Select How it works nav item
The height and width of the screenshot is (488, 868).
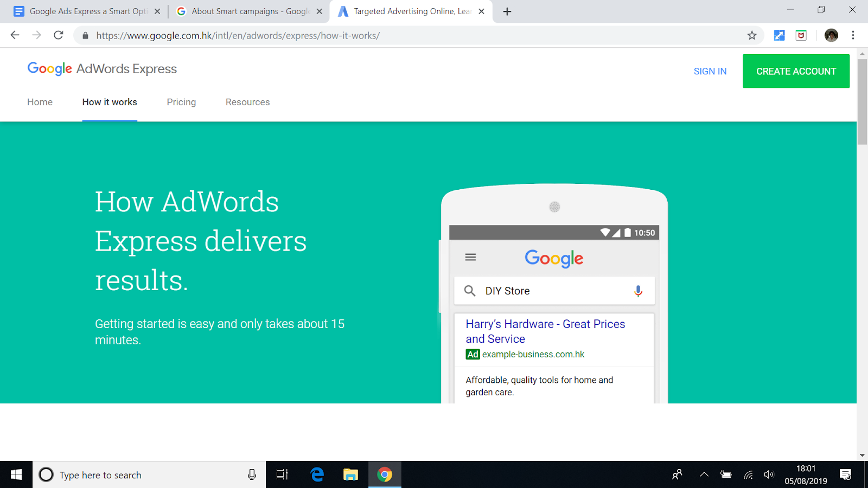pyautogui.click(x=110, y=102)
